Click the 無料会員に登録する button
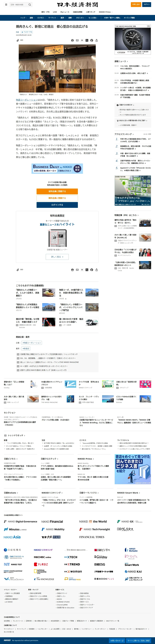 coord(57,198)
